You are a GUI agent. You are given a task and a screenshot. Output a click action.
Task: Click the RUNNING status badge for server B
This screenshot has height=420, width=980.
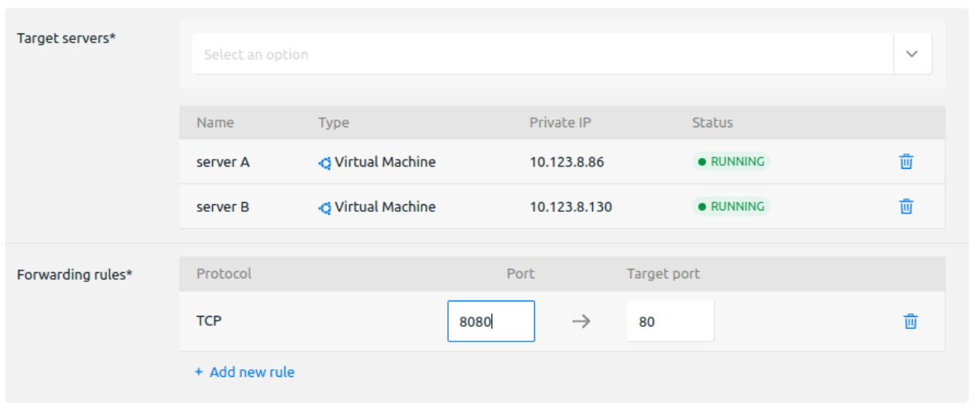point(730,207)
